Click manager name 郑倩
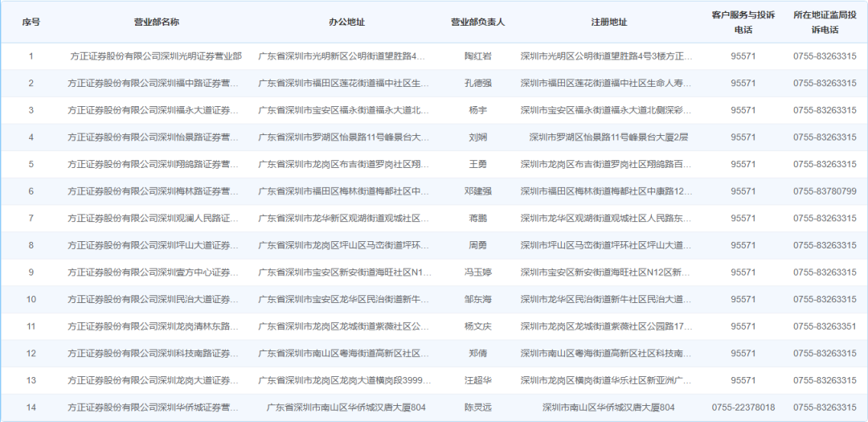The width and height of the screenshot is (868, 422). tap(477, 354)
